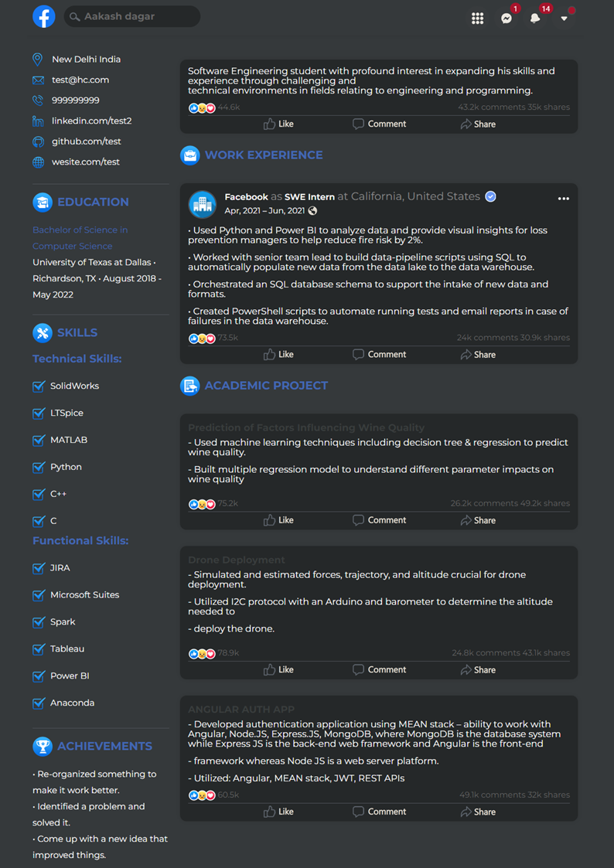Image resolution: width=614 pixels, height=868 pixels.
Task: Click the Achievements trophy icon
Action: pyautogui.click(x=43, y=746)
